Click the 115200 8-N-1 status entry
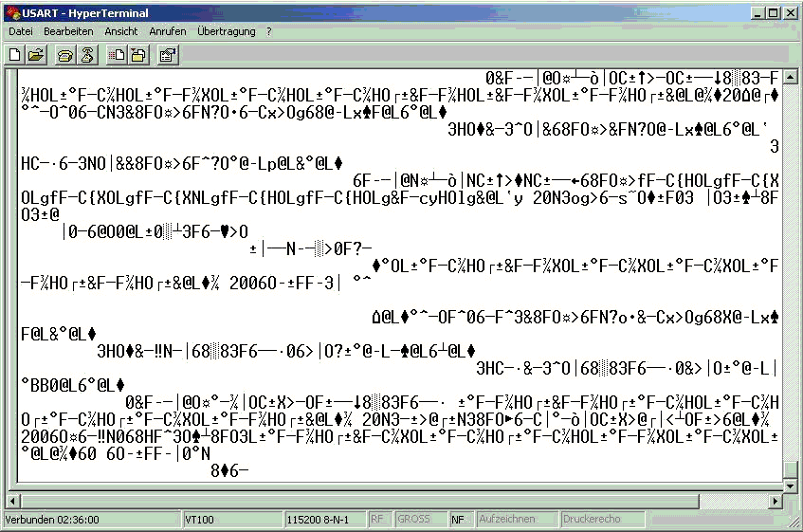Image resolution: width=803 pixels, height=532 pixels. click(x=325, y=520)
